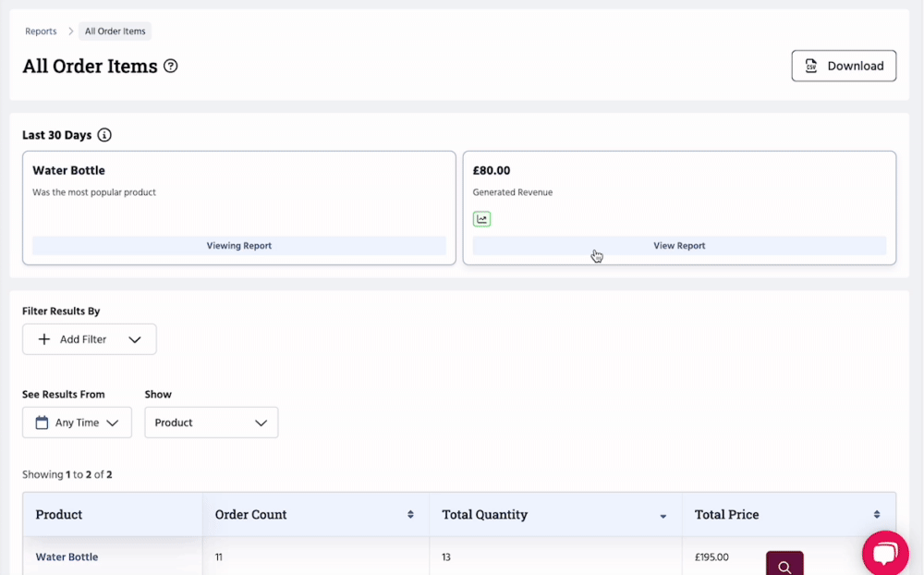Screen dimensions: 924x575
Task: Click the All Order Items breadcrumb
Action: coord(115,31)
